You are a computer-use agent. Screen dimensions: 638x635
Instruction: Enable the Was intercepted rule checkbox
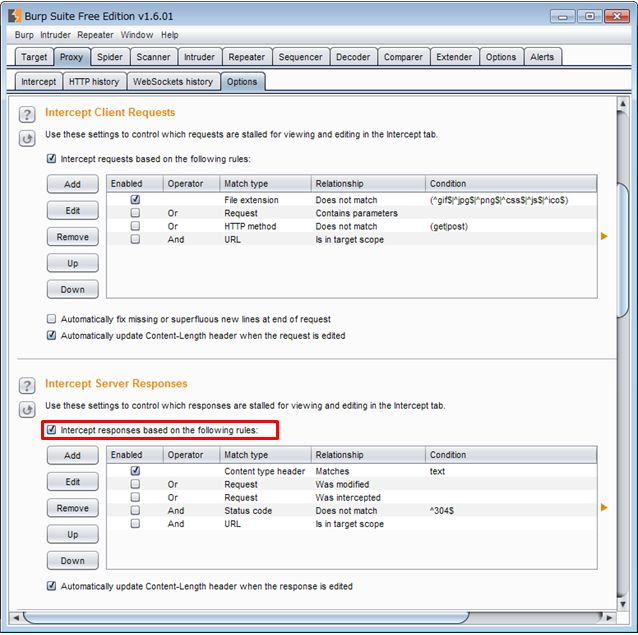pyautogui.click(x=135, y=497)
